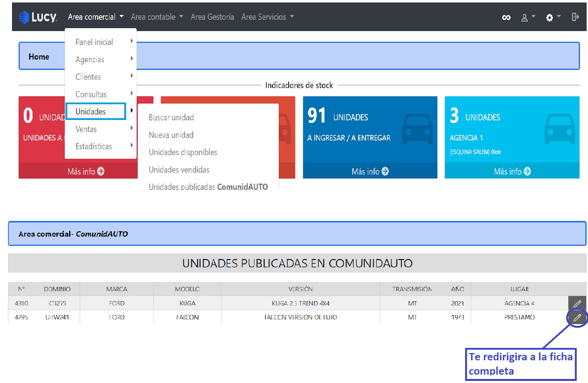Click the logout icon
Viewport: 588px width, 383px height.
(575, 17)
